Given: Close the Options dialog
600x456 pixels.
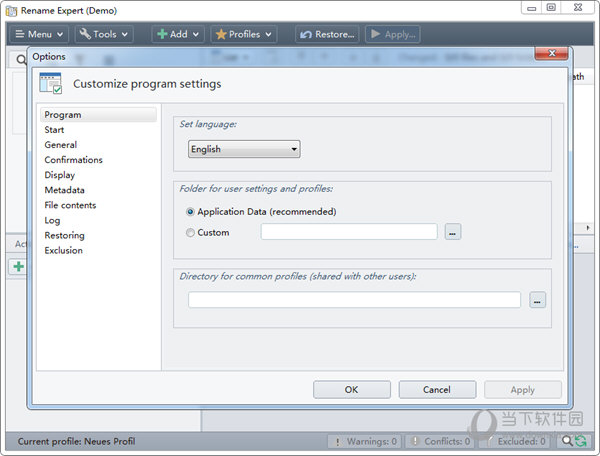Looking at the screenshot, I should coord(551,54).
